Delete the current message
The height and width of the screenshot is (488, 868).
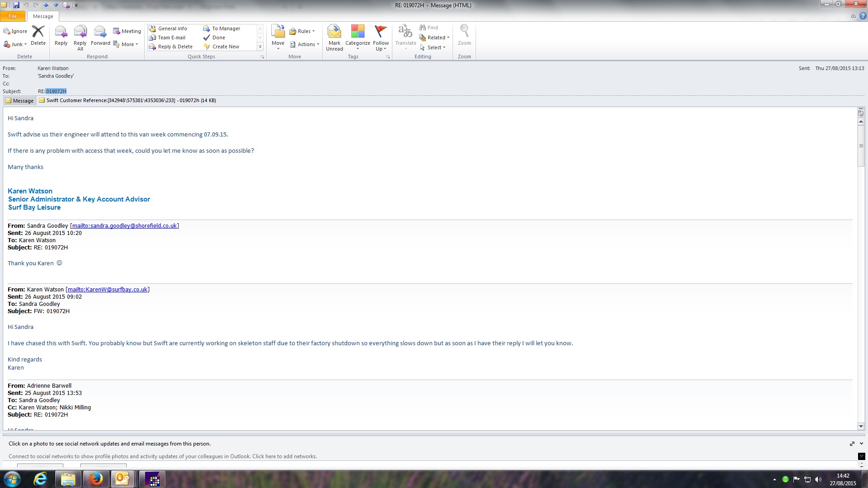pyautogui.click(x=38, y=36)
